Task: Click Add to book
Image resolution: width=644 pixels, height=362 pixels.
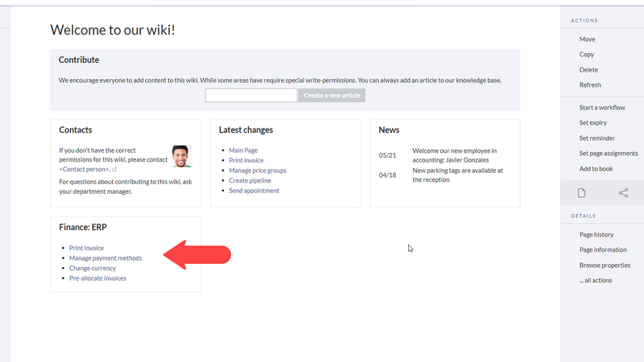Action: pyautogui.click(x=596, y=169)
